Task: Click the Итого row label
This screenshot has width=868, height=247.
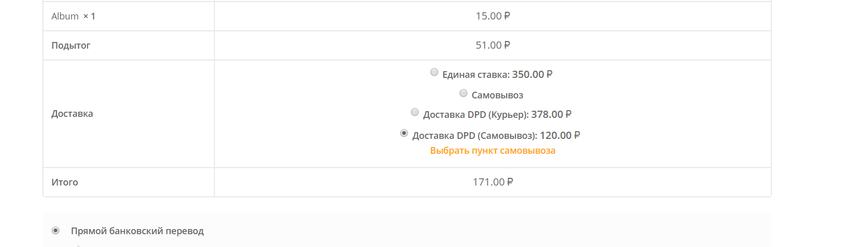Action: click(x=64, y=182)
